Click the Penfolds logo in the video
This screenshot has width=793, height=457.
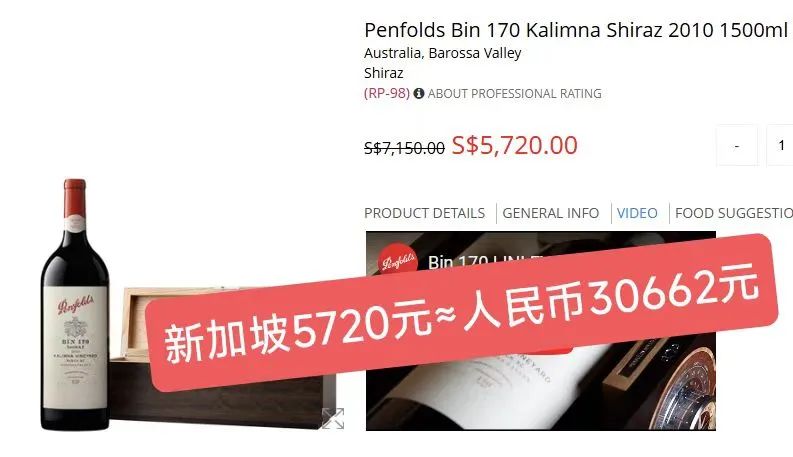(x=398, y=260)
